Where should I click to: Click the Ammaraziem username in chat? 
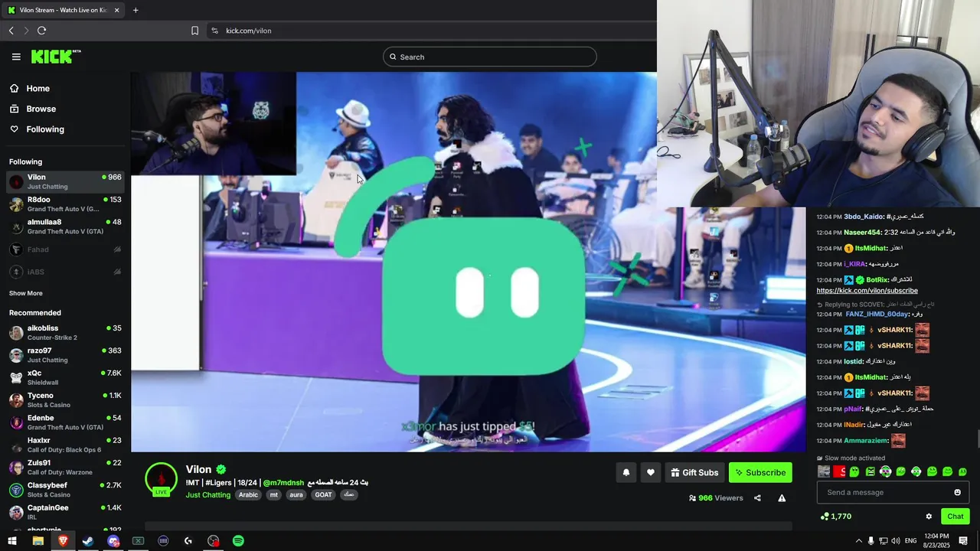(x=866, y=441)
